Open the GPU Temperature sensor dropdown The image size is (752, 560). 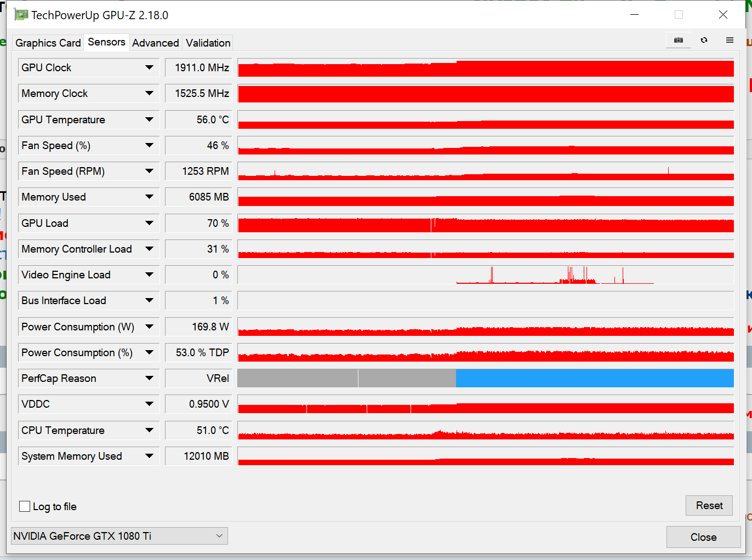[x=149, y=119]
